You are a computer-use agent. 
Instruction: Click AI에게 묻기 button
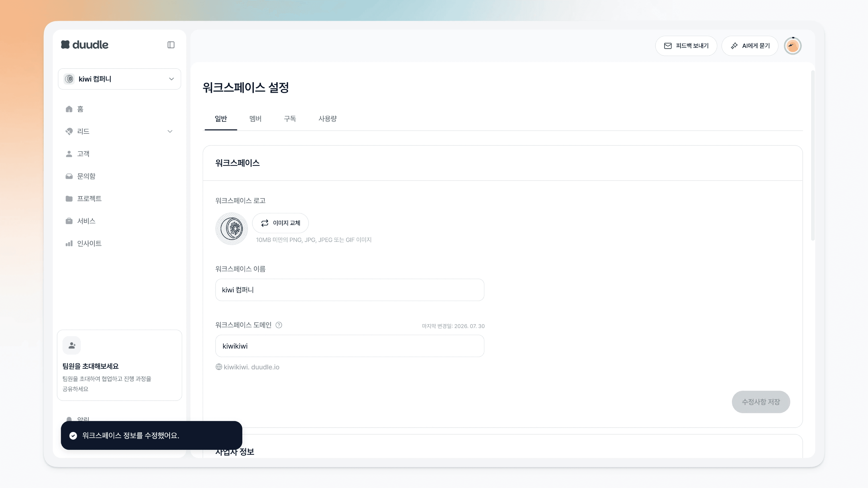(750, 46)
